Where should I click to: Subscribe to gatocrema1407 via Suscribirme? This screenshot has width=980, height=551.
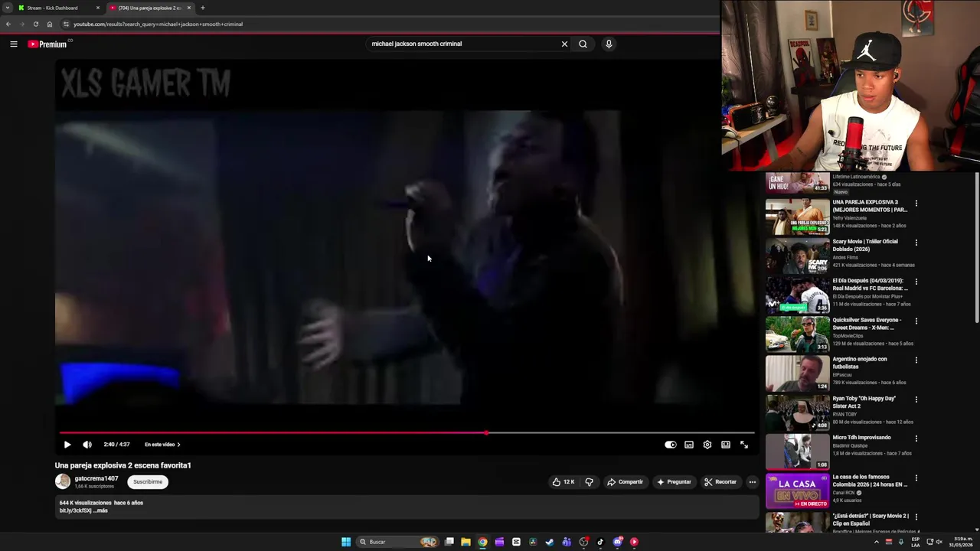tap(148, 482)
